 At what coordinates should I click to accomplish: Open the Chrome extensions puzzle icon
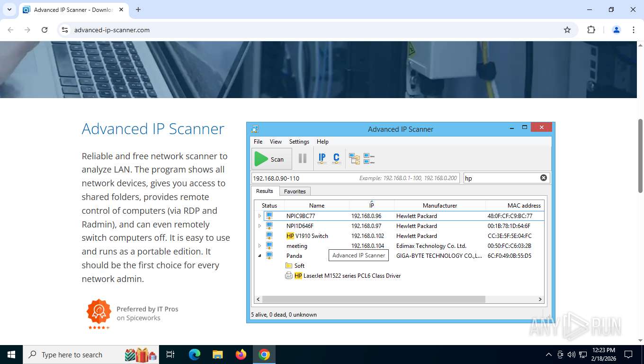point(591,30)
